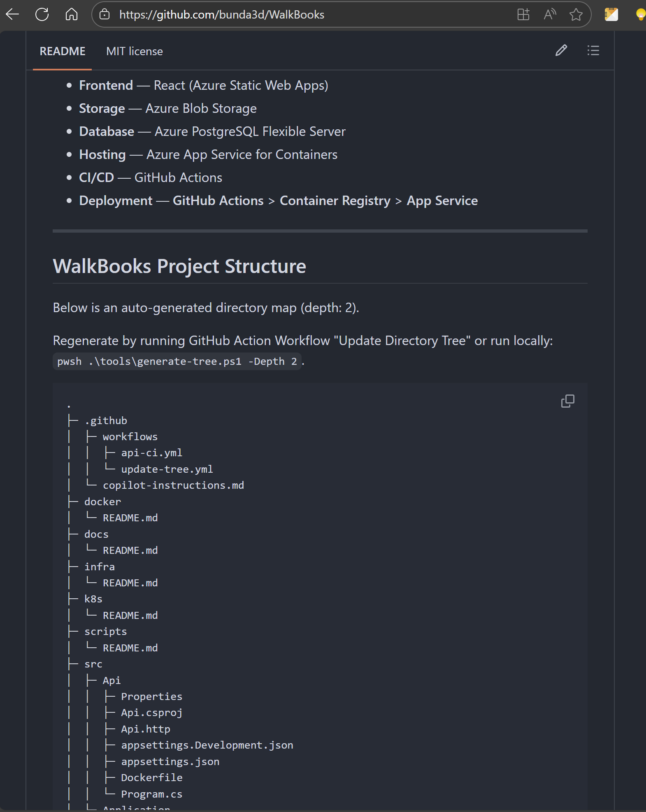Click the Api folder line
Image resolution: width=646 pixels, height=812 pixels.
112,680
